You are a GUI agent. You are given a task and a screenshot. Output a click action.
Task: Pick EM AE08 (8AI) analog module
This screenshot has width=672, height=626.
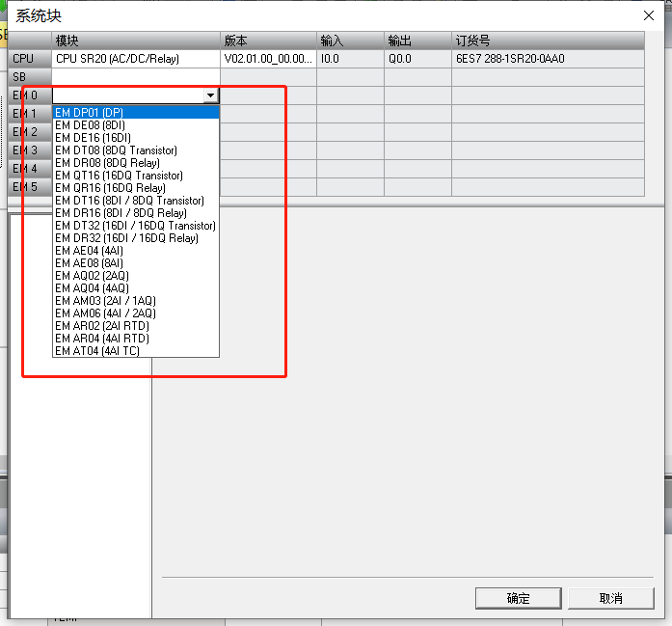[x=135, y=262]
